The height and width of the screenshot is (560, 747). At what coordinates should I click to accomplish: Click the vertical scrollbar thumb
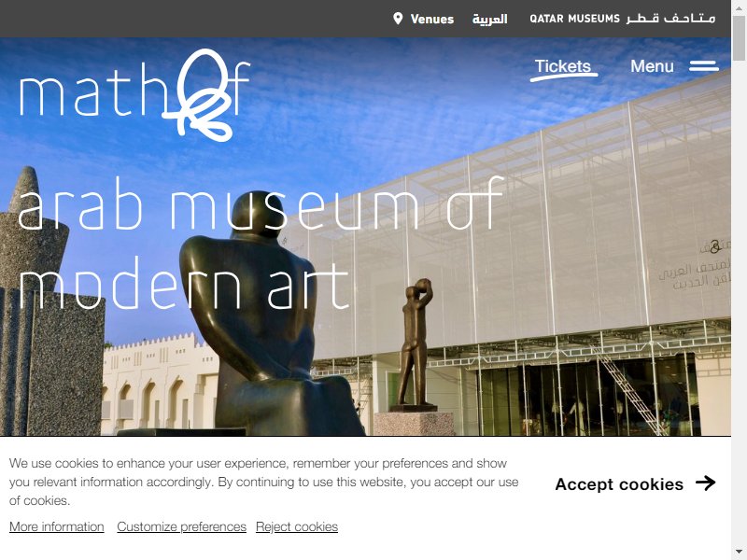click(x=739, y=37)
